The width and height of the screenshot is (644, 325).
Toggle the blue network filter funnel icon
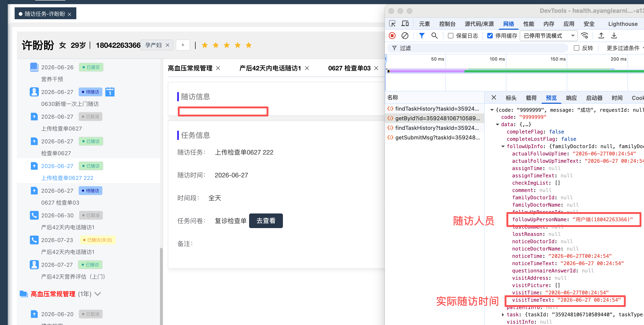coord(422,36)
